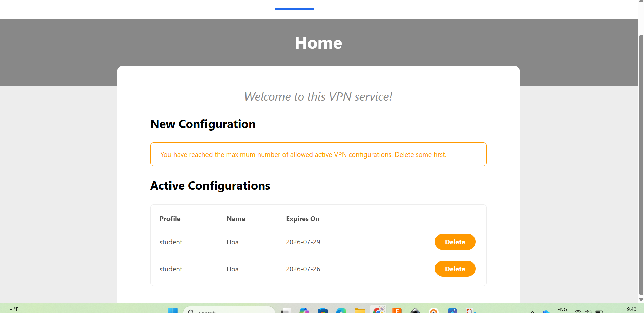Open the Windows Start menu
644x313 pixels.
(173, 310)
